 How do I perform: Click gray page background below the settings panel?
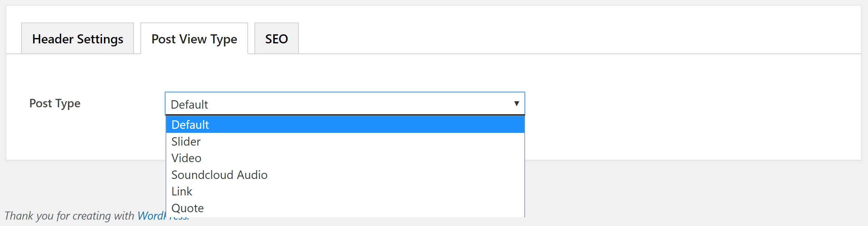tap(674, 192)
